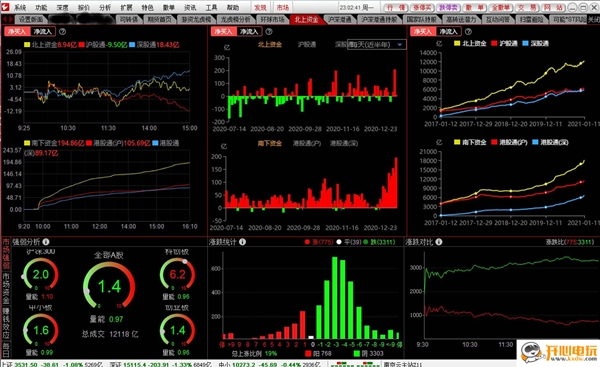Select the 市场资金 side tab
Viewport: 600px width, 367px height.
click(x=6, y=288)
